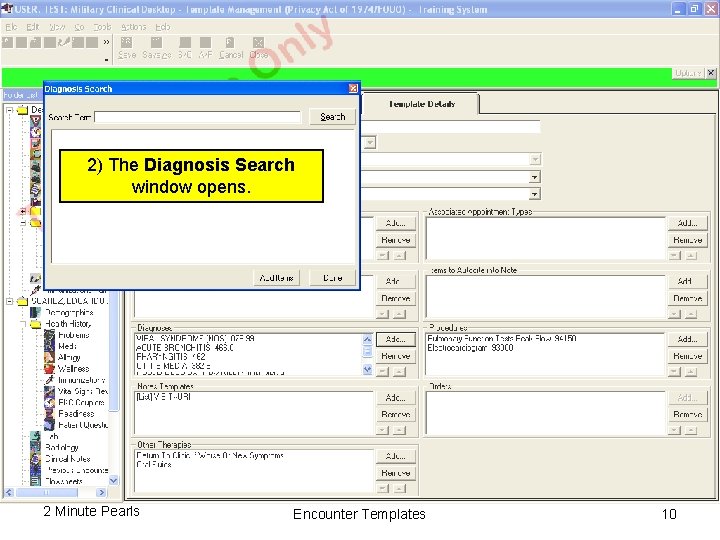Click the S/O toolbar icon

(x=185, y=43)
